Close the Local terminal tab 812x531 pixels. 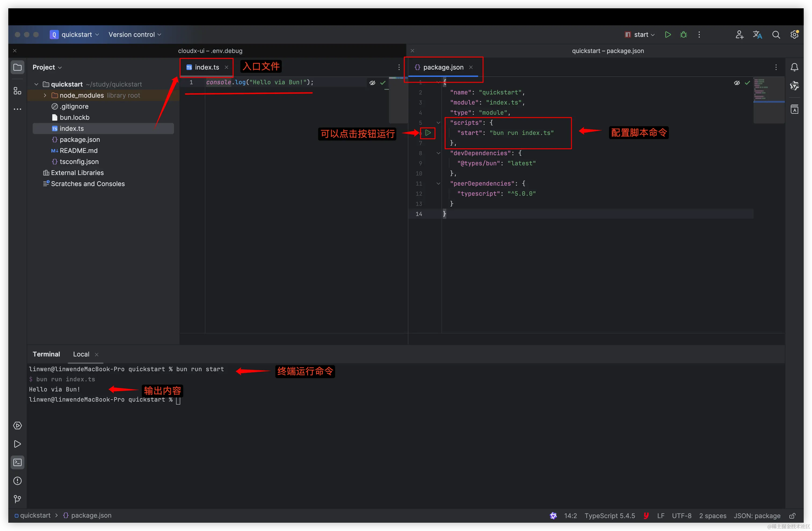click(97, 355)
